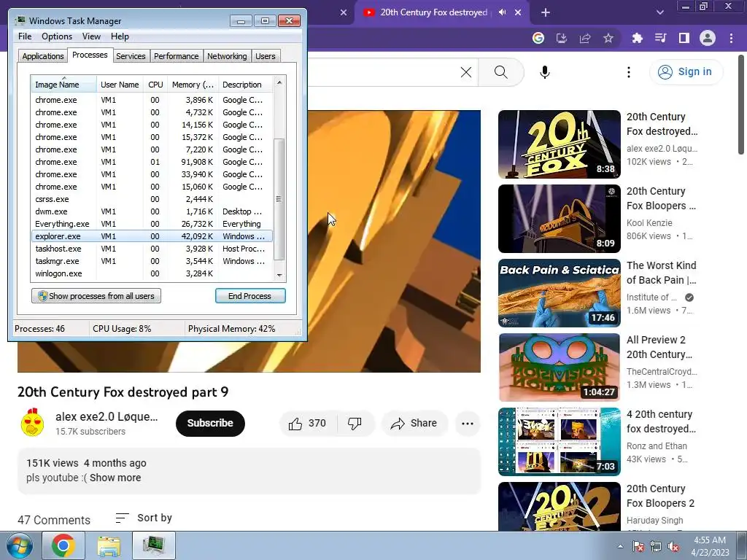Click the process list scroll up arrow
This screenshot has height=560, width=747.
point(279,82)
